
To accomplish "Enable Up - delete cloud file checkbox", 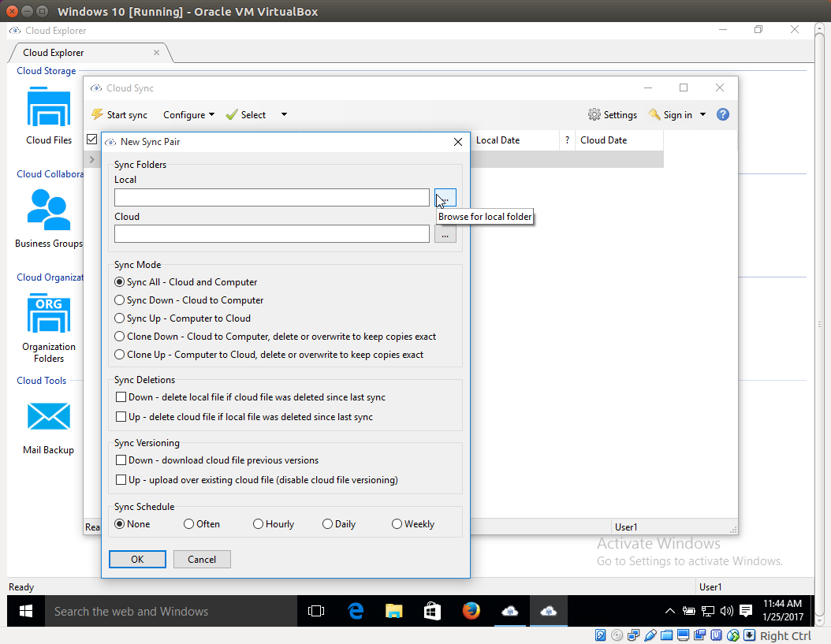I will (x=121, y=417).
